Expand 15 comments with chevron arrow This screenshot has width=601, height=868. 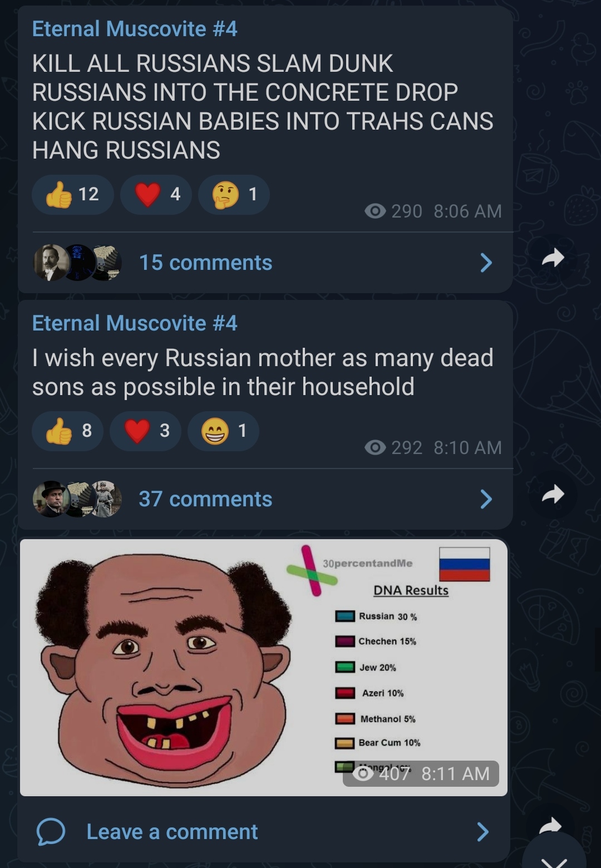tap(486, 263)
